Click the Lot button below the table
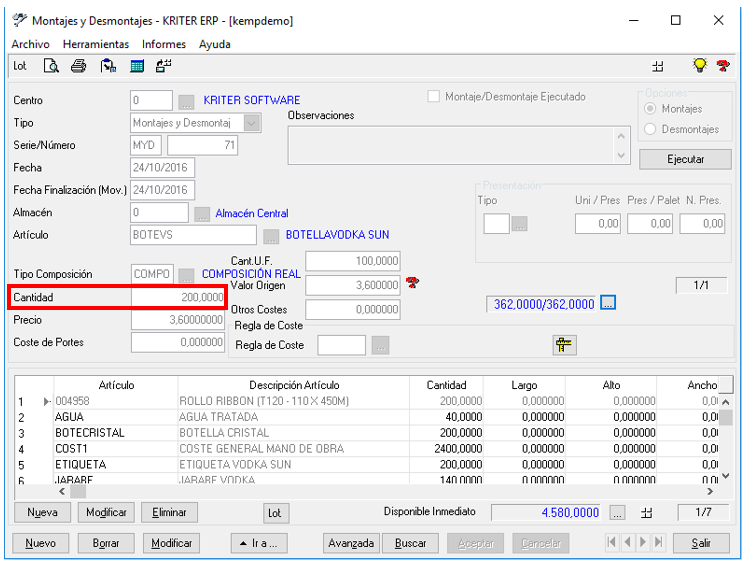The image size is (746, 563). [275, 513]
